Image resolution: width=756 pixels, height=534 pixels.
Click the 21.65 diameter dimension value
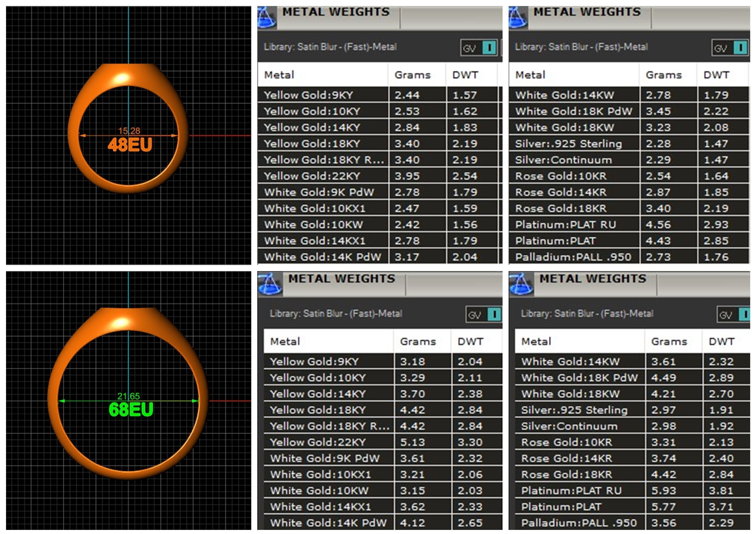point(128,396)
